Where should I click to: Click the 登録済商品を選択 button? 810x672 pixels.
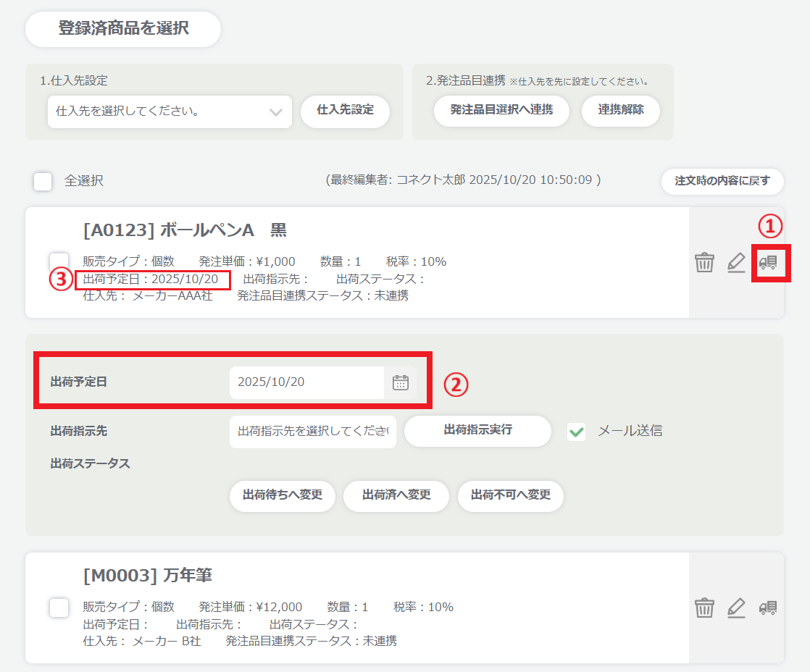[123, 29]
